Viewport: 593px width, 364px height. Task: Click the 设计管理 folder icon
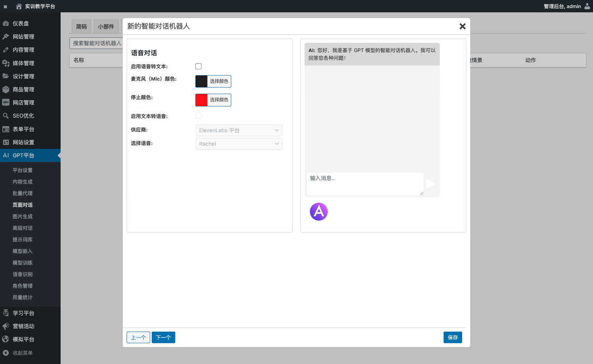coord(6,76)
